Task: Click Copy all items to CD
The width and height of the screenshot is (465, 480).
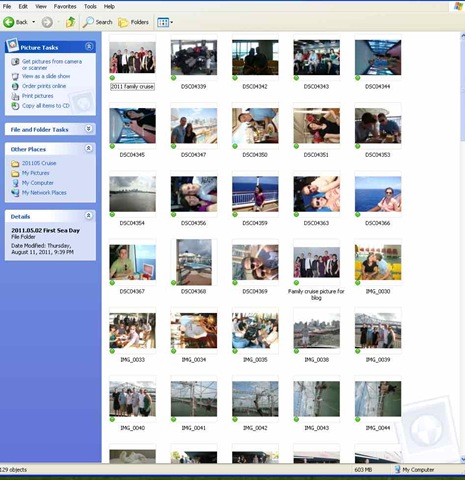Action: coord(46,105)
